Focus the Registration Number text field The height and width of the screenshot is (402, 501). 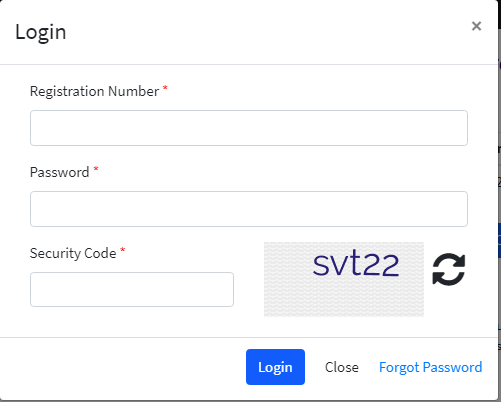pyautogui.click(x=249, y=128)
